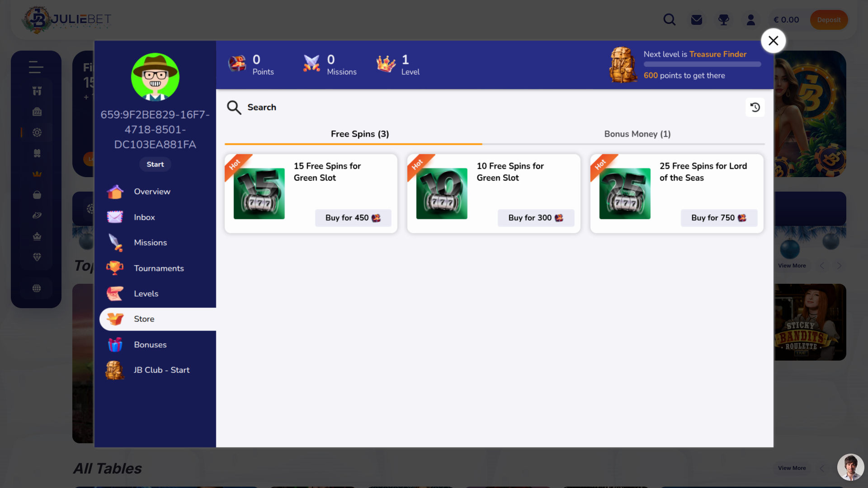Buy 25 Free Spins Lord of Seas
The height and width of the screenshot is (488, 868).
point(719,218)
